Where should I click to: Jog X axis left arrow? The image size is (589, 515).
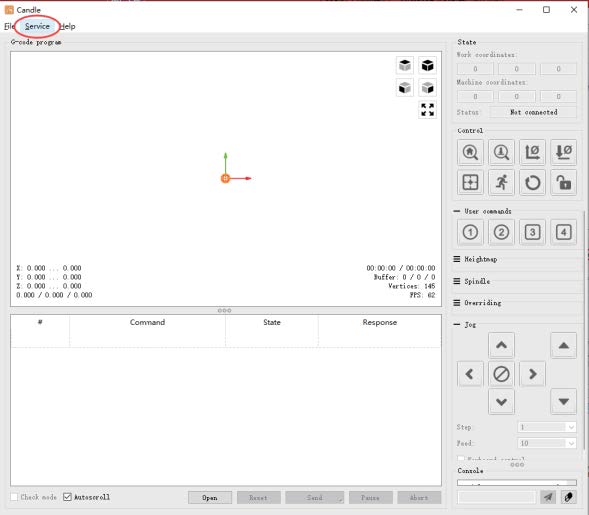click(x=470, y=374)
